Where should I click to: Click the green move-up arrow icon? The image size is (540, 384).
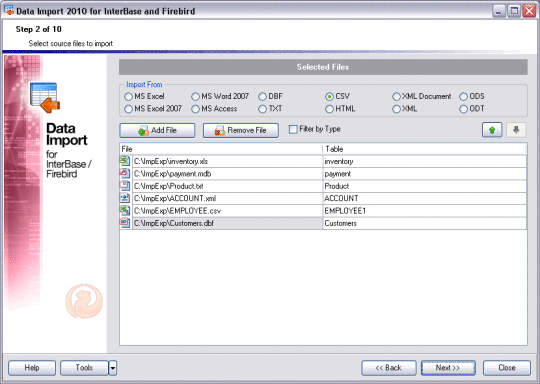coord(492,130)
